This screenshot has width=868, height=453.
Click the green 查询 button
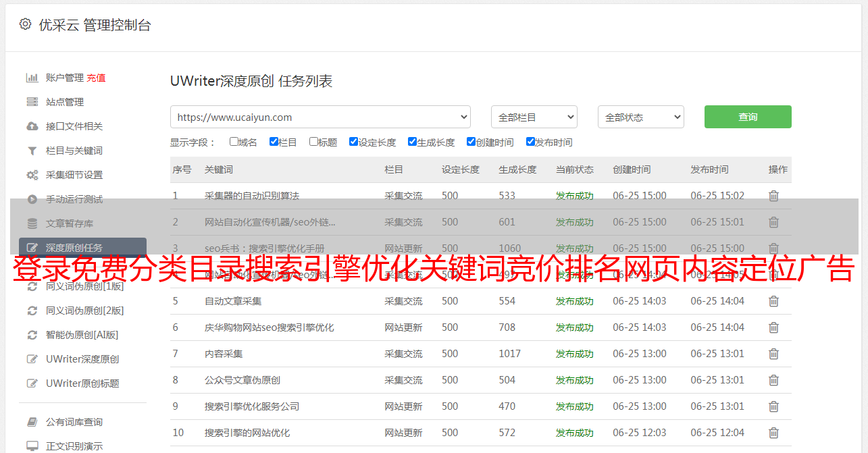coord(747,117)
